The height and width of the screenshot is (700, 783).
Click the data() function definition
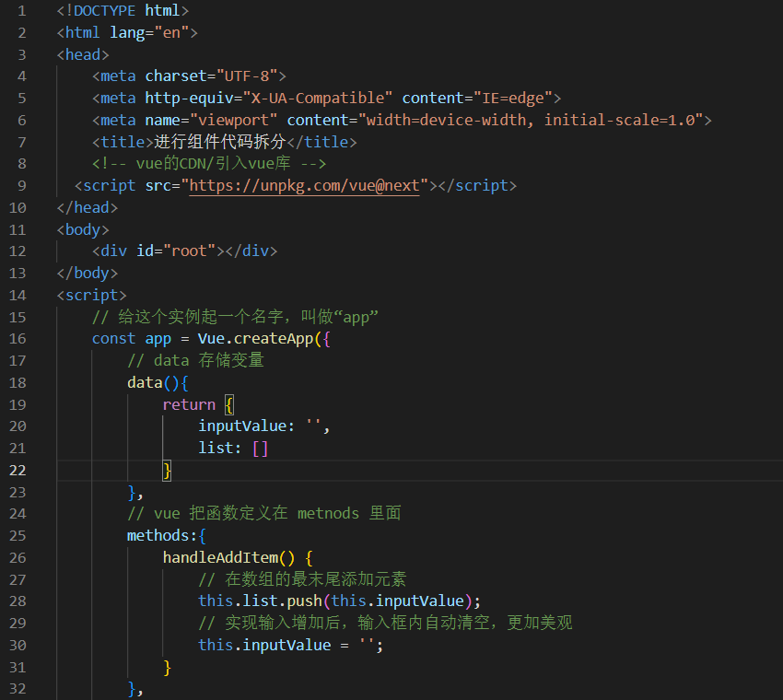pyautogui.click(x=158, y=383)
